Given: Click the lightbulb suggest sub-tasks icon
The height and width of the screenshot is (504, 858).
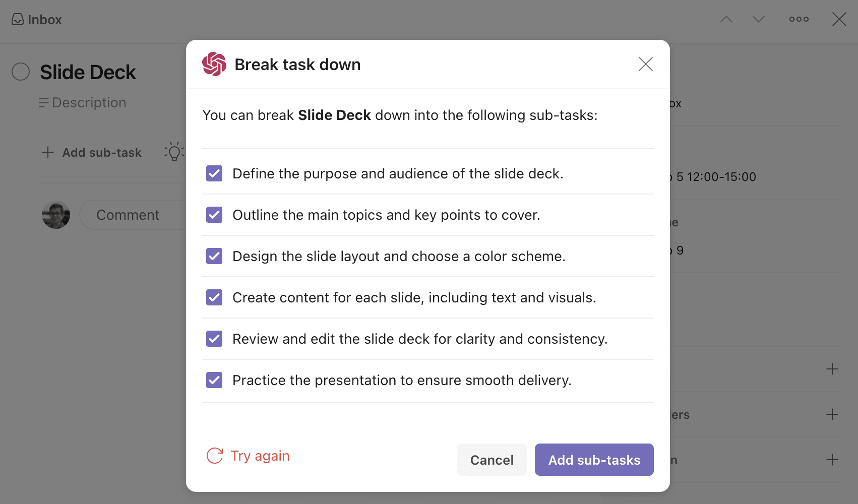Looking at the screenshot, I should tap(174, 152).
